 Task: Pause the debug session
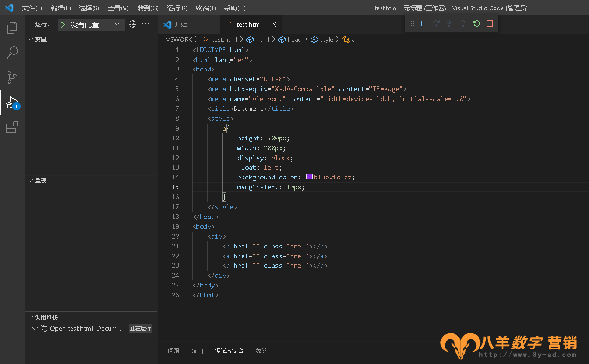423,23
